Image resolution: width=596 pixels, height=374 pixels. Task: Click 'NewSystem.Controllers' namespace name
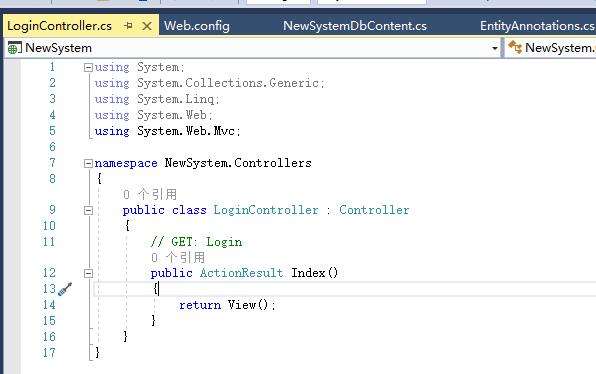238,163
